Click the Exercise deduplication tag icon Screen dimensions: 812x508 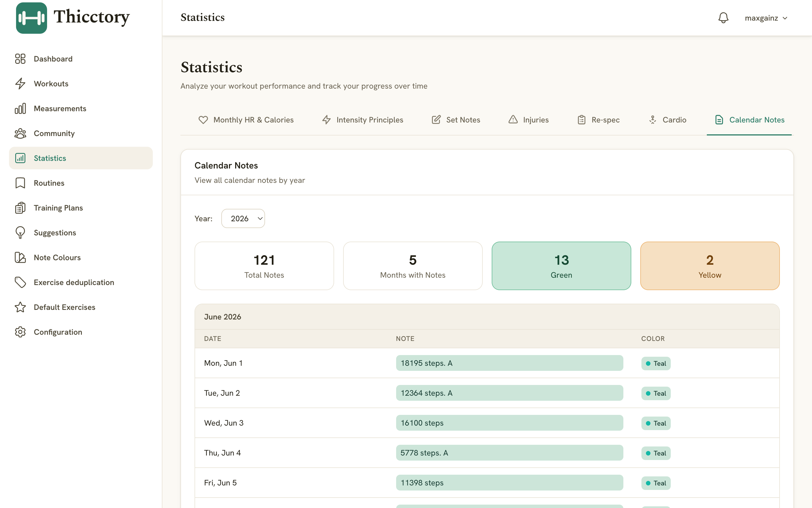pos(20,283)
